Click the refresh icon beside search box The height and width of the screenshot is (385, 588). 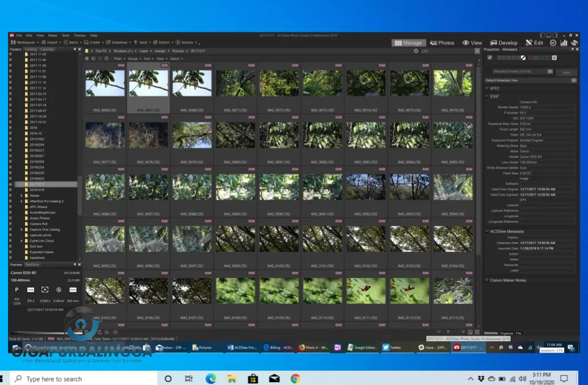(416, 51)
